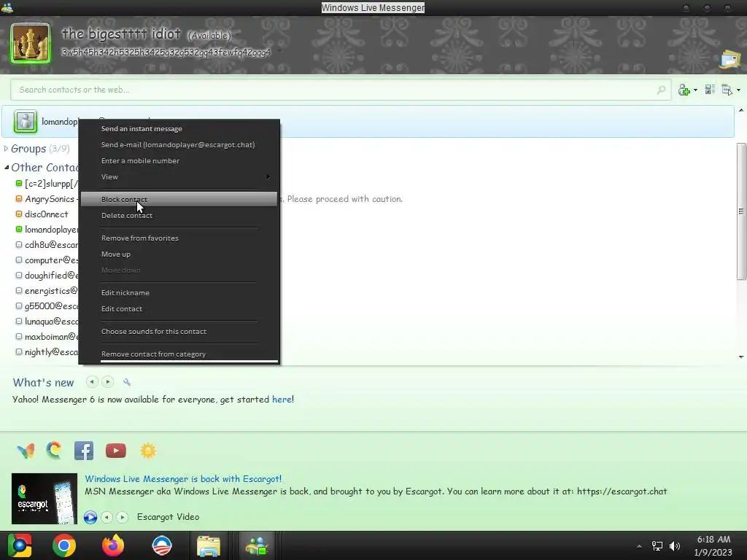Open the Facebook tab icon
The height and width of the screenshot is (560, 747).
point(84,451)
